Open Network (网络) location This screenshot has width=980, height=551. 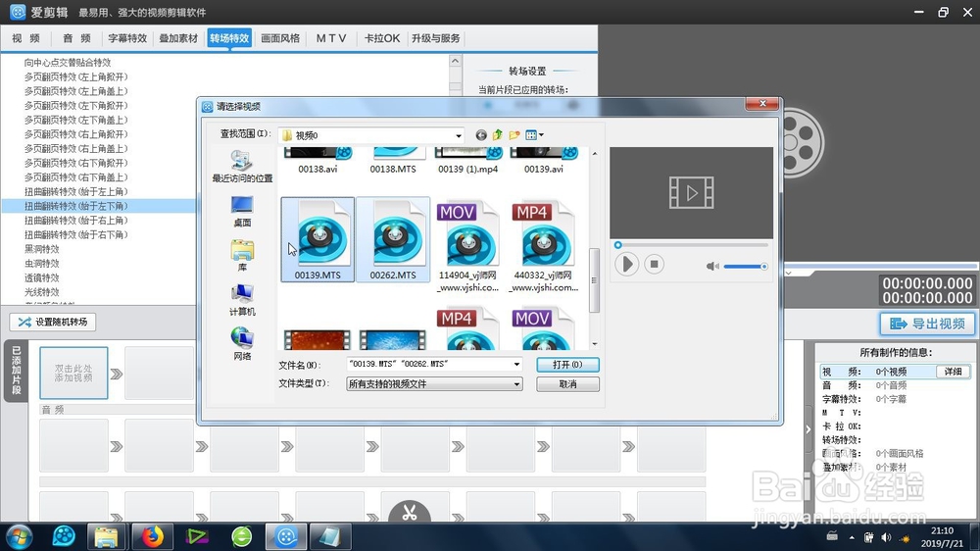pyautogui.click(x=242, y=344)
